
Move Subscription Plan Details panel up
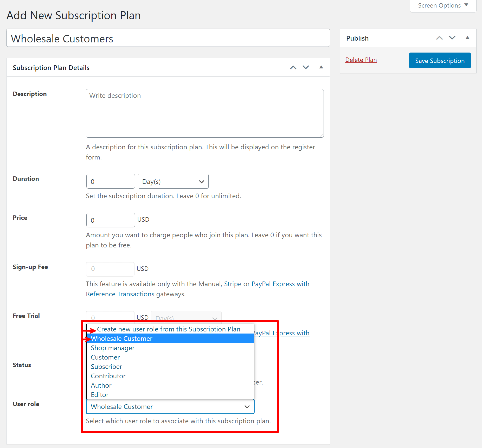[293, 68]
